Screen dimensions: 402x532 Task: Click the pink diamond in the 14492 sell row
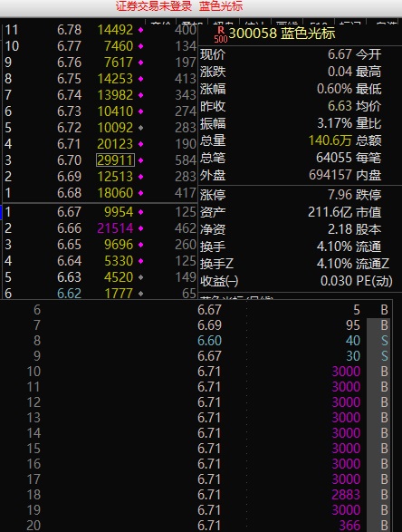point(140,30)
